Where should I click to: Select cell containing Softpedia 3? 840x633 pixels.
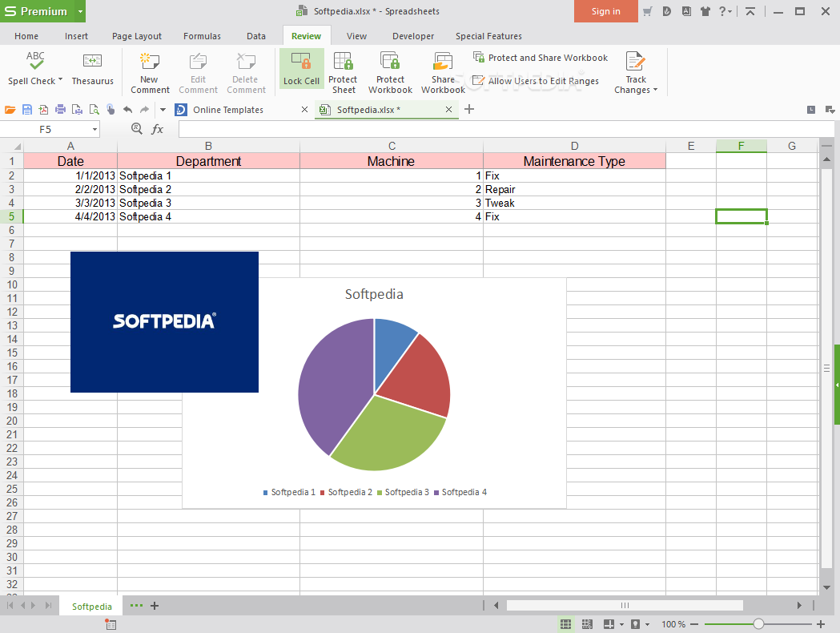(x=208, y=204)
